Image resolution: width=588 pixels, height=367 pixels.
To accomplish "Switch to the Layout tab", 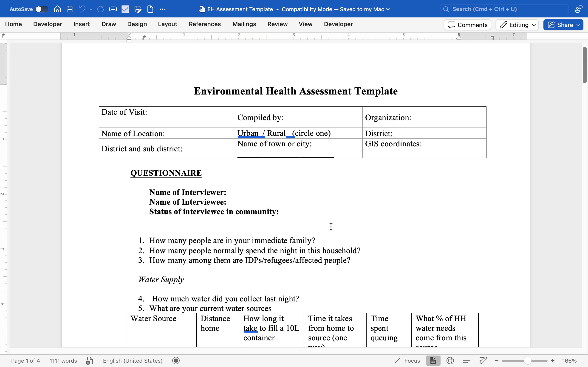I will [x=167, y=24].
